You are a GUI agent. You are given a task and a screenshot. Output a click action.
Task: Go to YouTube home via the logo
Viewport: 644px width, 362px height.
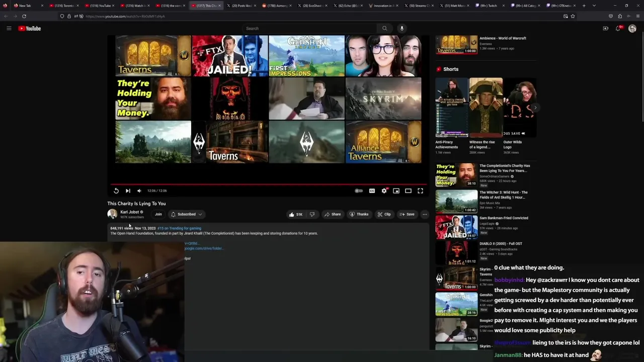[30, 28]
